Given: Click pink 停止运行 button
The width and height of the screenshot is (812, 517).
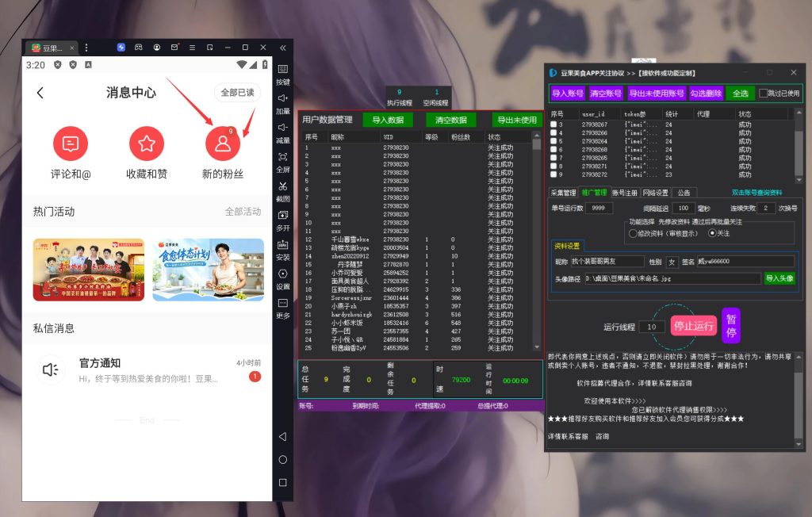Looking at the screenshot, I should (x=693, y=326).
